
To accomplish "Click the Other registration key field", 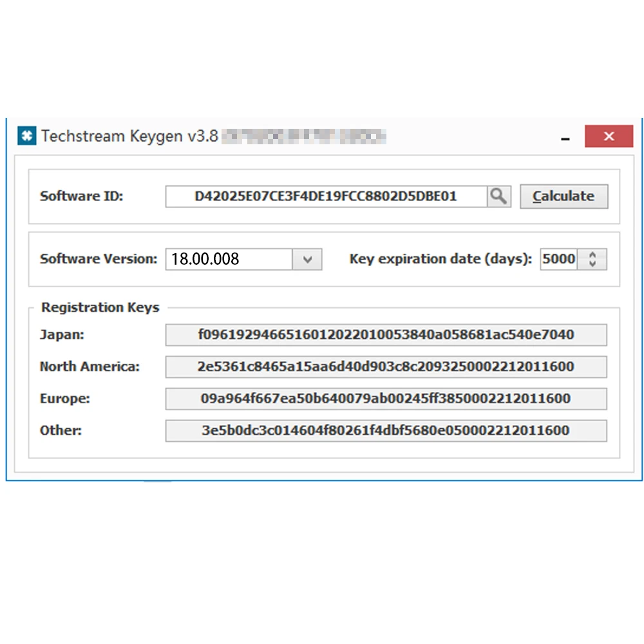I will [x=386, y=430].
